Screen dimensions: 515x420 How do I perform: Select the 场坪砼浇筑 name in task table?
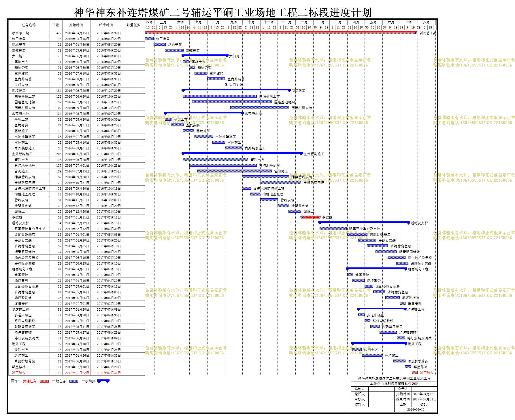23,298
